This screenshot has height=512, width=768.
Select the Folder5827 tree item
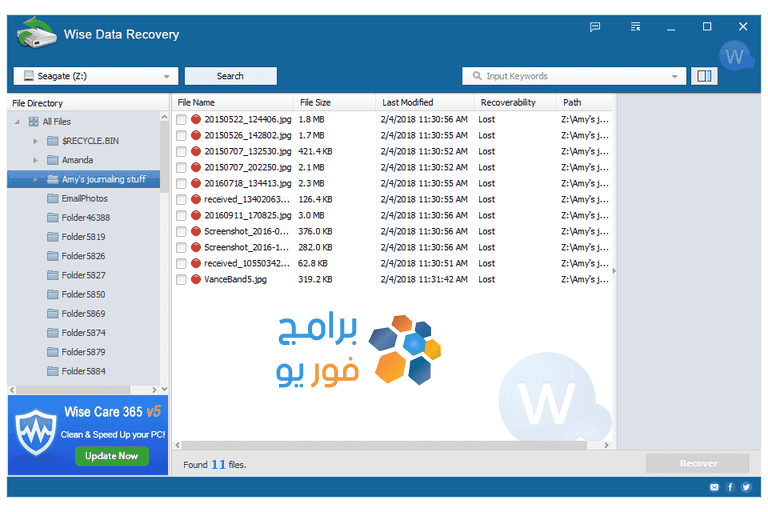tap(83, 275)
